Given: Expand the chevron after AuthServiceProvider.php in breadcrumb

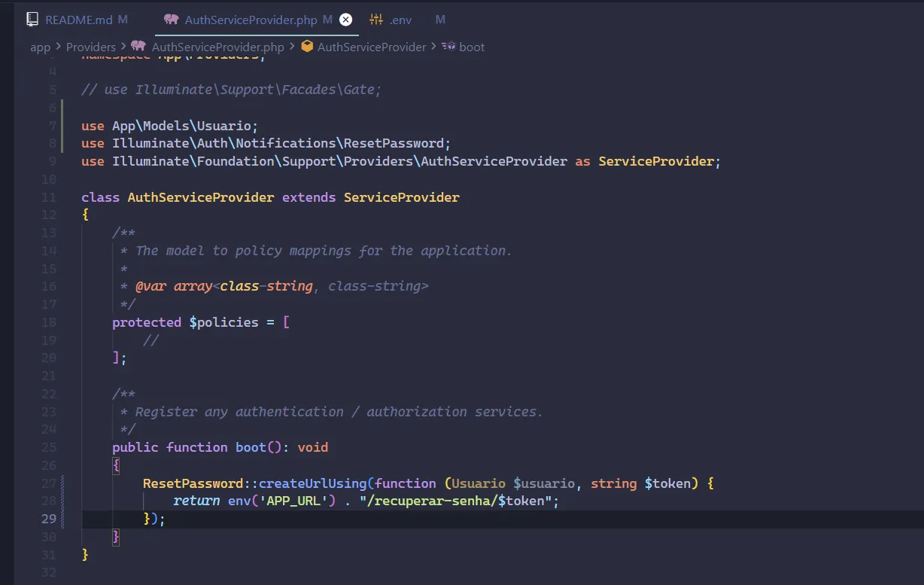Looking at the screenshot, I should point(291,46).
